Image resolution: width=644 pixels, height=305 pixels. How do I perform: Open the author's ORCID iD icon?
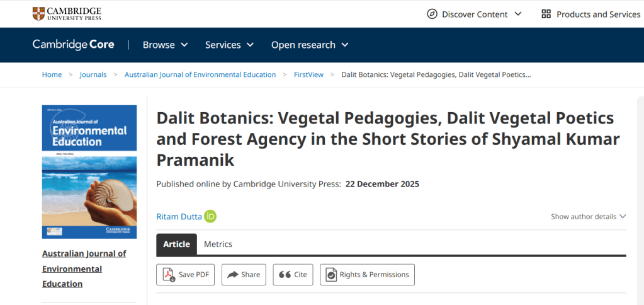[210, 217]
